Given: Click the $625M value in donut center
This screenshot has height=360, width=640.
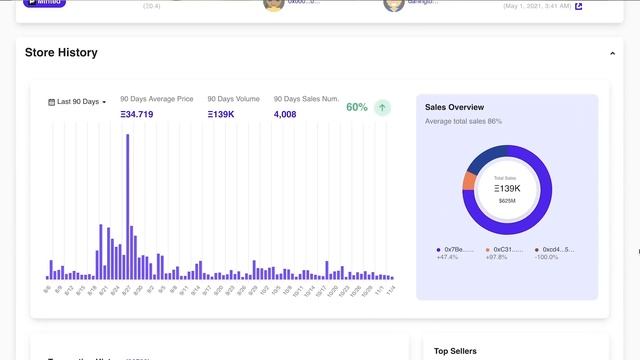Looking at the screenshot, I should [x=507, y=201].
